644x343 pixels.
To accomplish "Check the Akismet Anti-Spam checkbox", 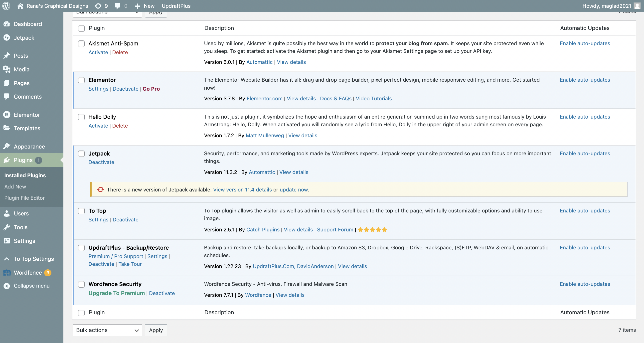I will (81, 43).
